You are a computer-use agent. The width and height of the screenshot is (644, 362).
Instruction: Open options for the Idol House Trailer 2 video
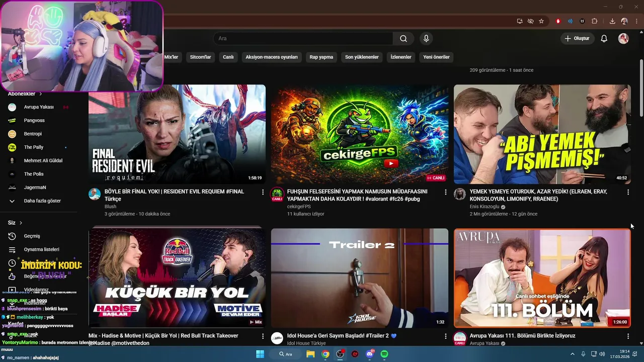(445, 336)
